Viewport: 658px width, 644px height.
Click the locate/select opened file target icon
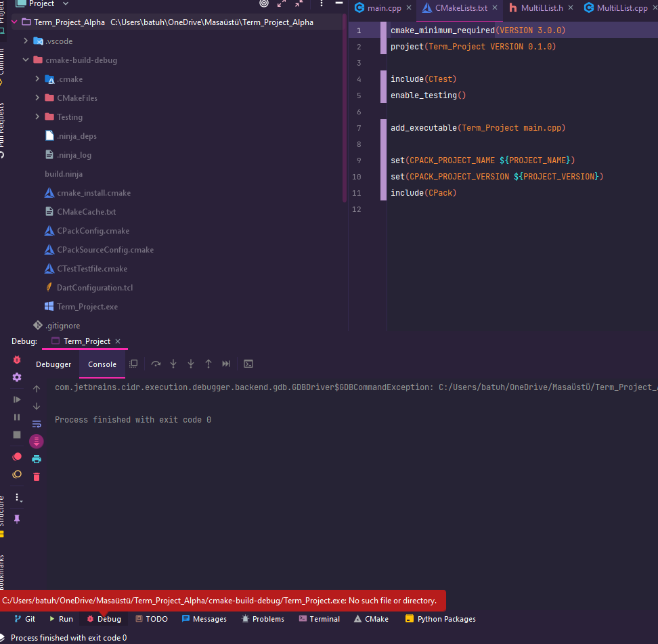263,3
